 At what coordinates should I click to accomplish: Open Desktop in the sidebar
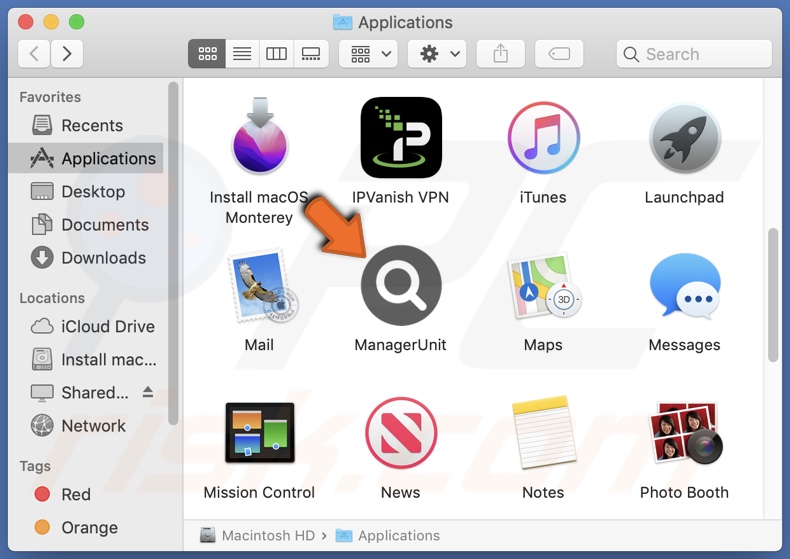[x=86, y=192]
